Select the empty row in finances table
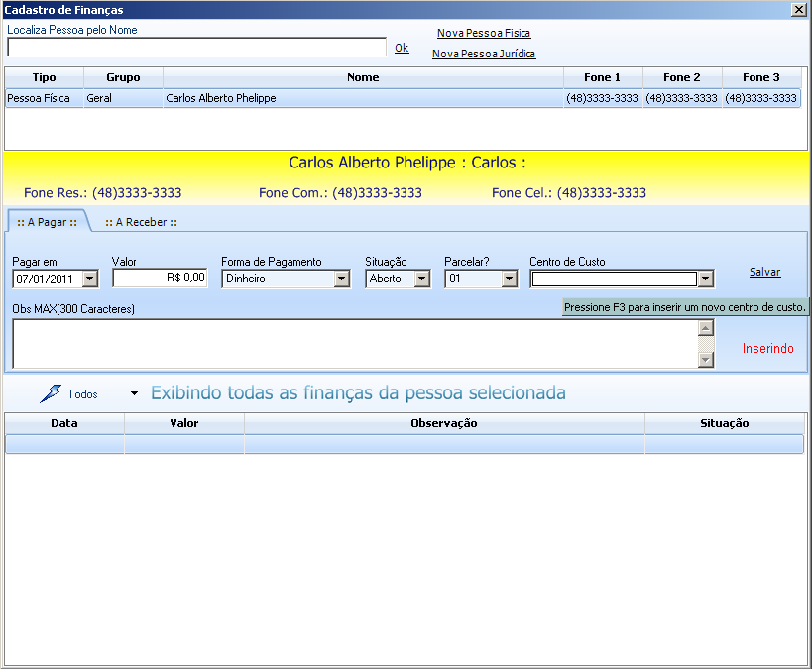The image size is (812, 669). [405, 444]
